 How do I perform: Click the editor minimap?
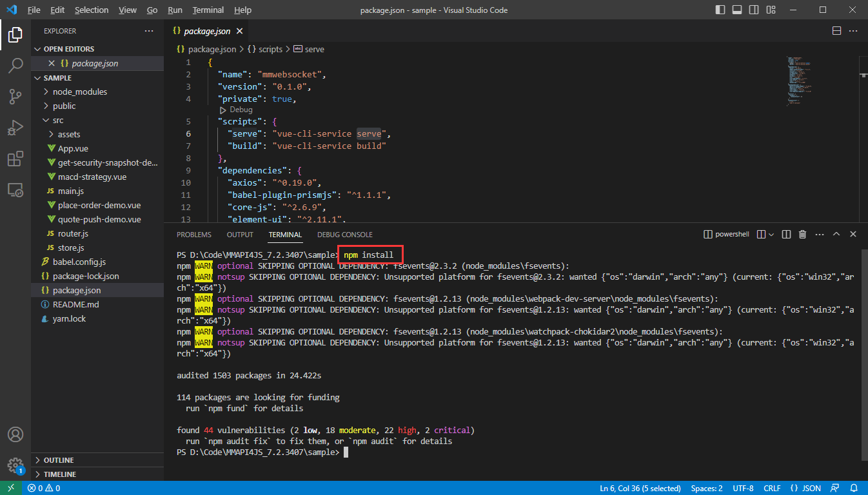(800, 81)
